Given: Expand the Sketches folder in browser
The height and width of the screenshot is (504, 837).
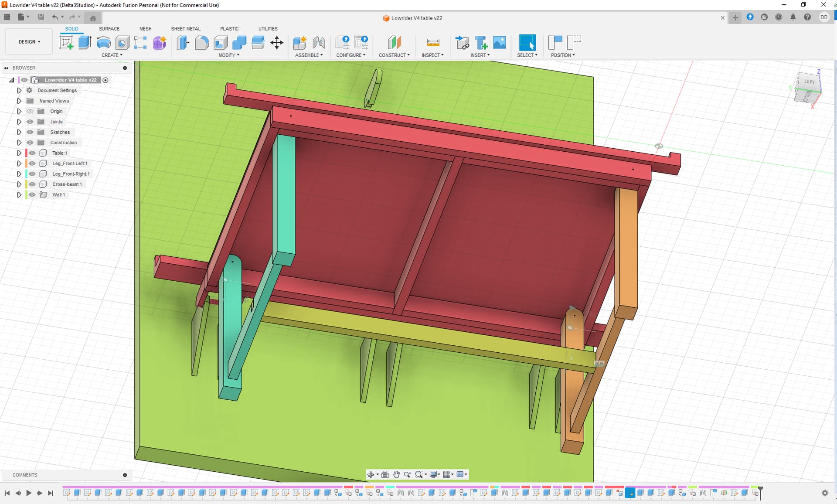Looking at the screenshot, I should [19, 132].
